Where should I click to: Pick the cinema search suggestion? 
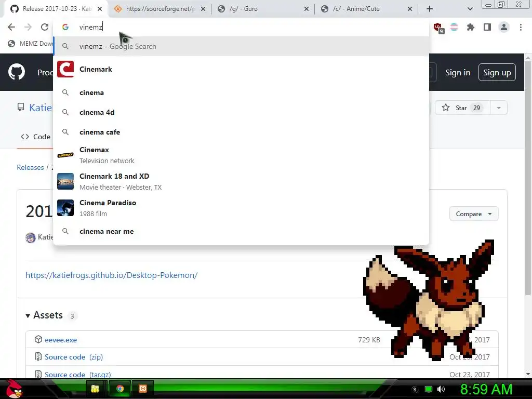(241, 92)
